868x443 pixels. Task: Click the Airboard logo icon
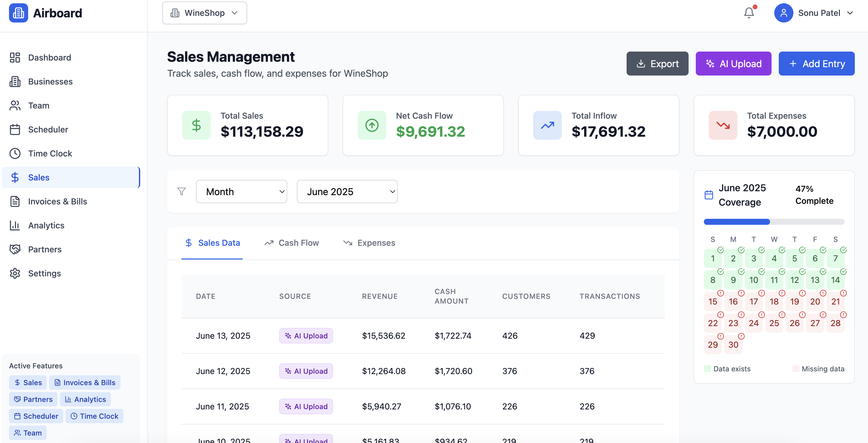pyautogui.click(x=19, y=13)
